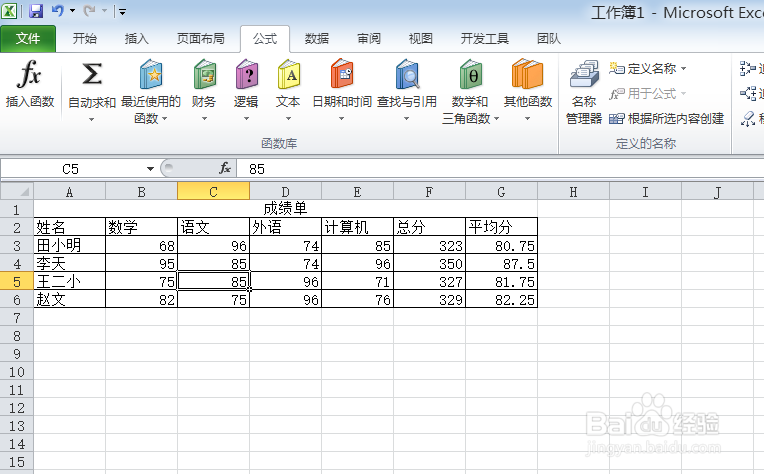Image resolution: width=764 pixels, height=474 pixels.
Task: Switch to the 页面布局 Page Layout tab
Action: coord(201,38)
